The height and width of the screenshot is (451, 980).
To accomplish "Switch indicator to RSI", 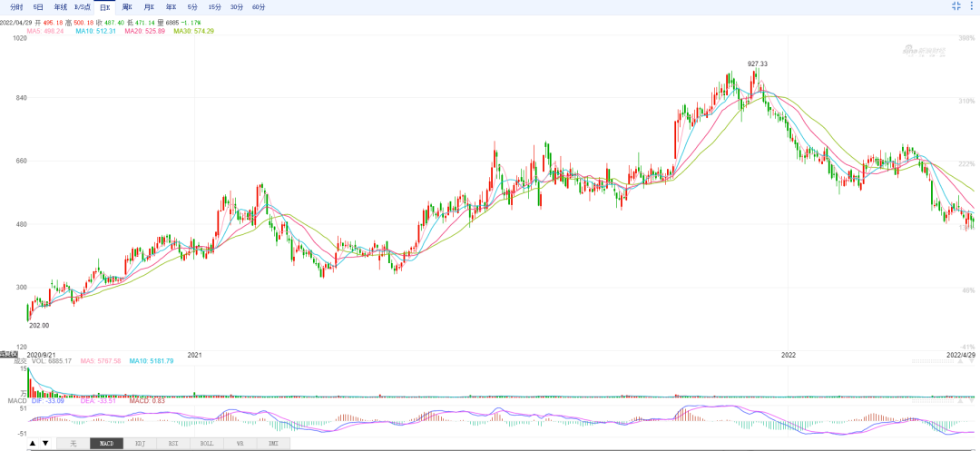I will tap(173, 444).
